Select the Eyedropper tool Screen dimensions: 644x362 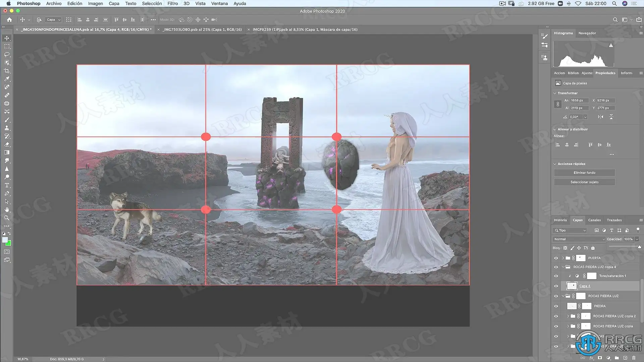coord(7,79)
